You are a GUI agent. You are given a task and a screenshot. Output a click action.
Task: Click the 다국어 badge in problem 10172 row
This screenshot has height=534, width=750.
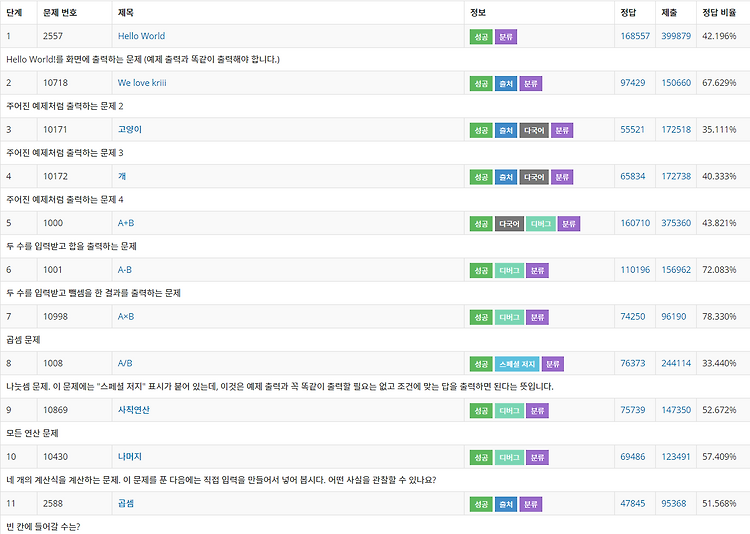pyautogui.click(x=534, y=178)
